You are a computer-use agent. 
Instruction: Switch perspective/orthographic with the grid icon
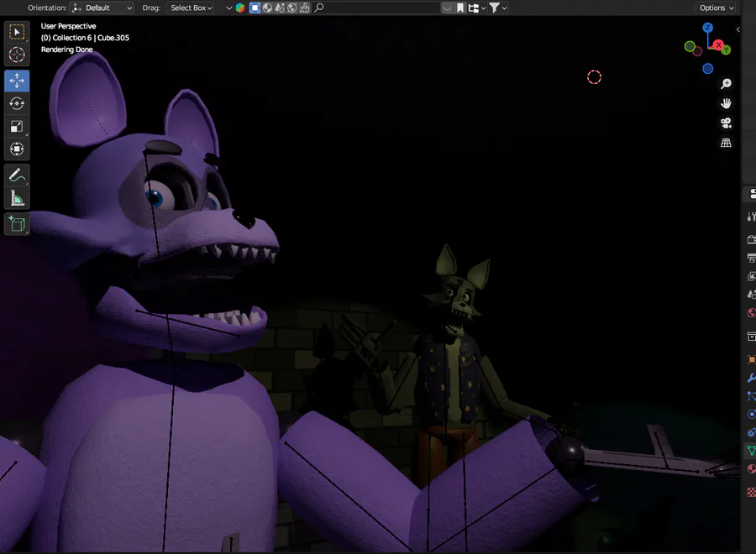pos(726,143)
